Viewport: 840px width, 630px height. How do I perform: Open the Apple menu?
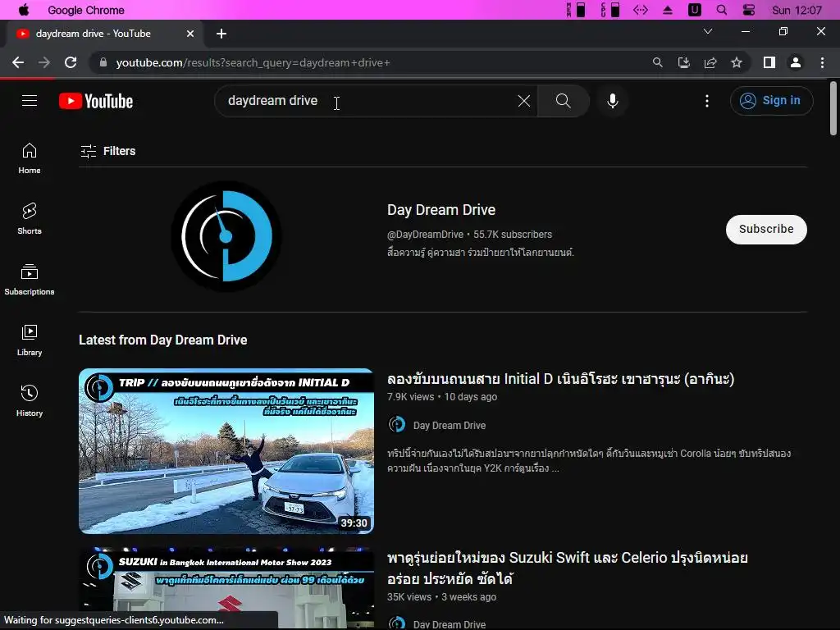24,10
